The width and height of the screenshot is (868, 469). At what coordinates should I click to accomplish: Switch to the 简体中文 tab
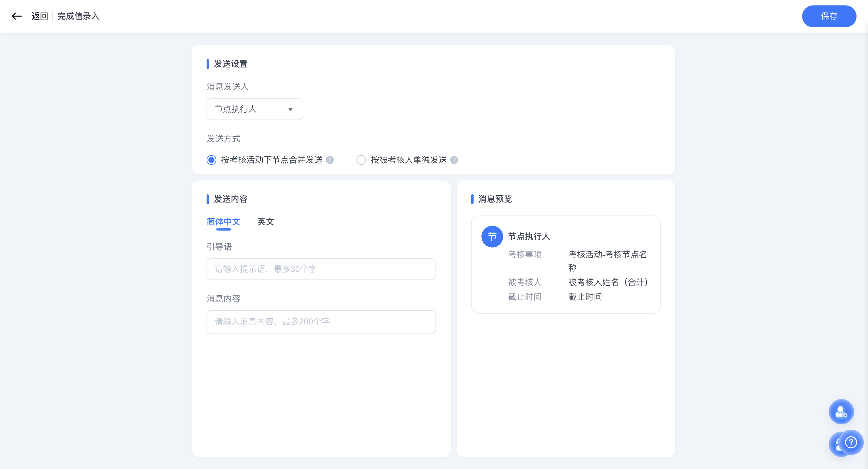[x=223, y=222]
